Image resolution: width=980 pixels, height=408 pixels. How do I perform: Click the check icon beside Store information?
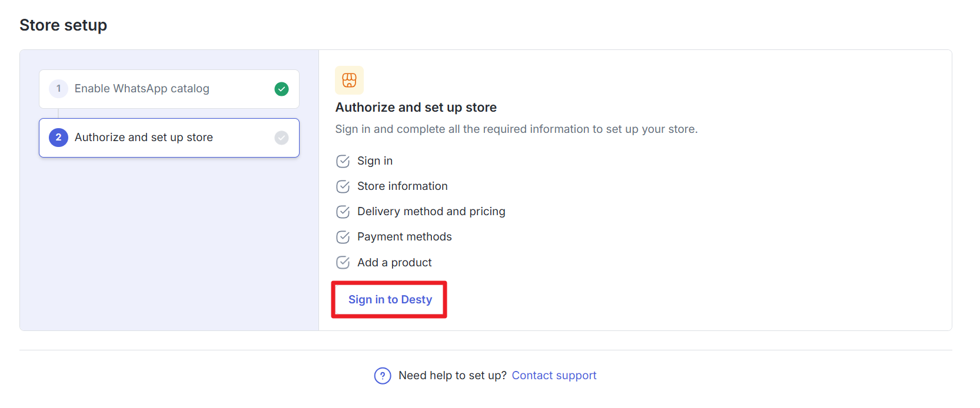343,186
